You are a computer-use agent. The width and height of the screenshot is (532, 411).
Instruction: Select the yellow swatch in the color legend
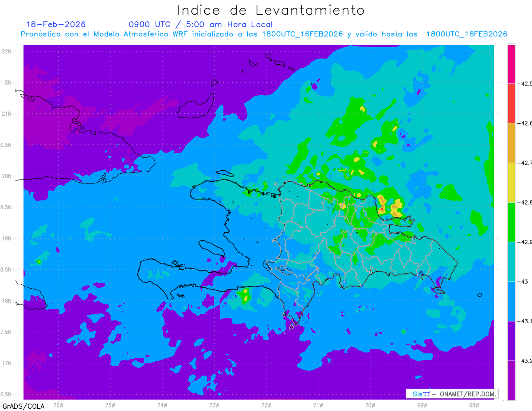tap(511, 182)
